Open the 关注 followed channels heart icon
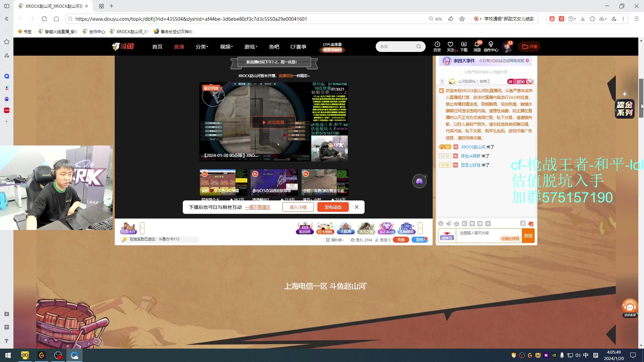 click(450, 47)
